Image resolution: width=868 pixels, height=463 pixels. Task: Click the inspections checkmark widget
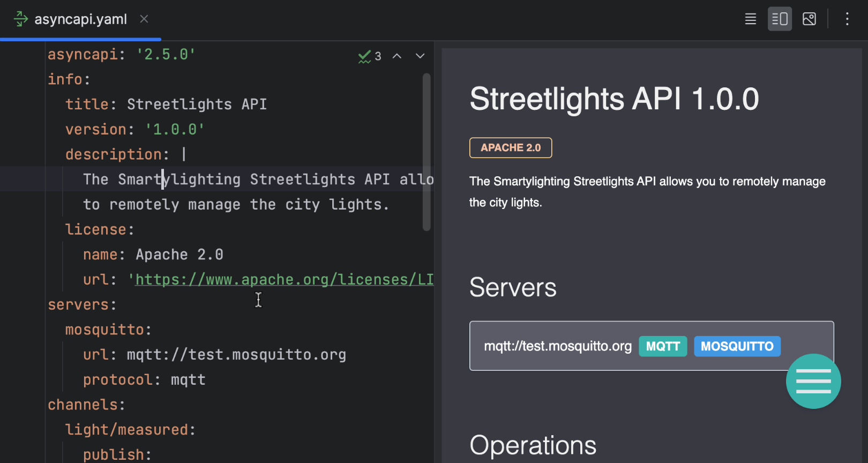click(x=369, y=56)
